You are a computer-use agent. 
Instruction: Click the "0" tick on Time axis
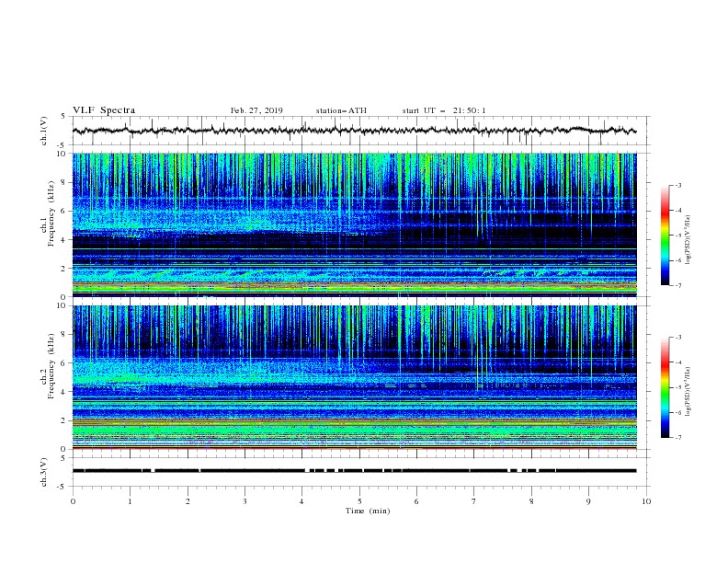point(73,501)
